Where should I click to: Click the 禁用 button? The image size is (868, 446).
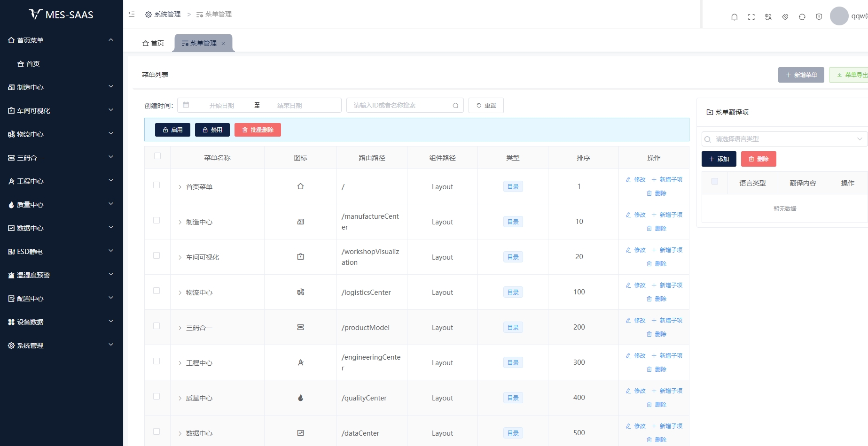point(212,130)
